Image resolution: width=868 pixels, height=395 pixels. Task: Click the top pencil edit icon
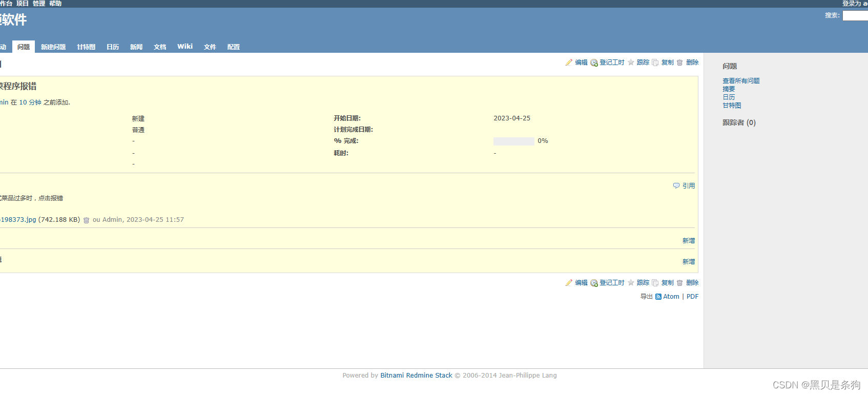coord(569,63)
